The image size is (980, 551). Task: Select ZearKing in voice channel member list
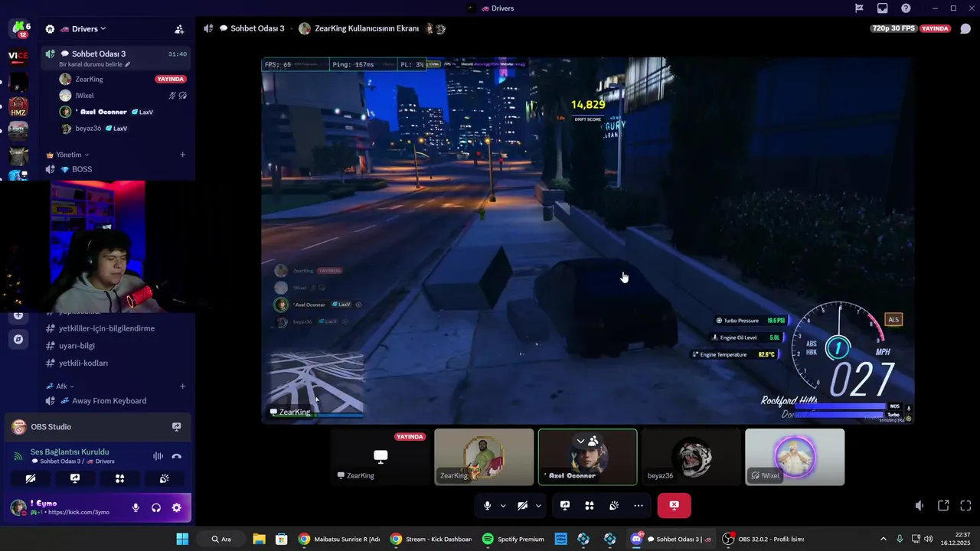[122, 79]
